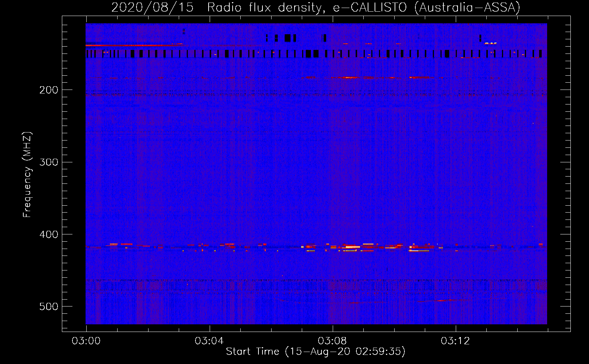Click the 03:04 time tick label
This screenshot has height=364, width=589.
click(x=209, y=341)
